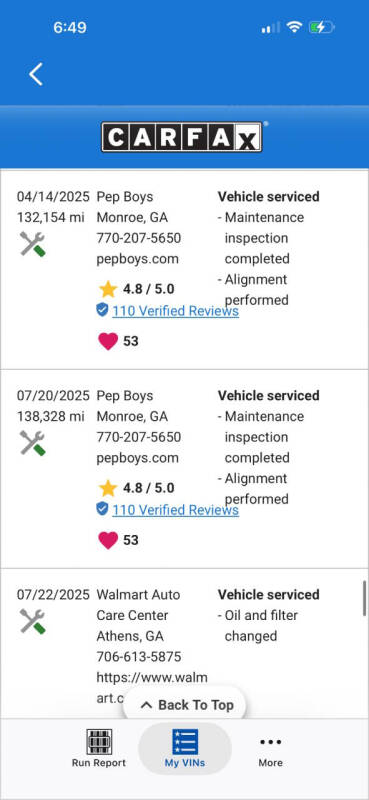Screen dimensions: 369x800
Task: Tap the heart icon on second Pep Boys entry
Action: pyautogui.click(x=108, y=540)
